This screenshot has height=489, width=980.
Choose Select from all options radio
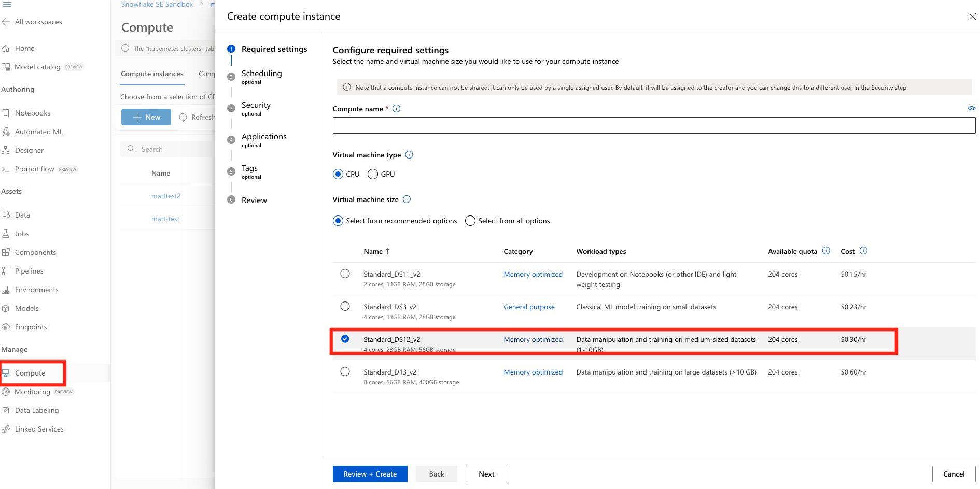470,221
